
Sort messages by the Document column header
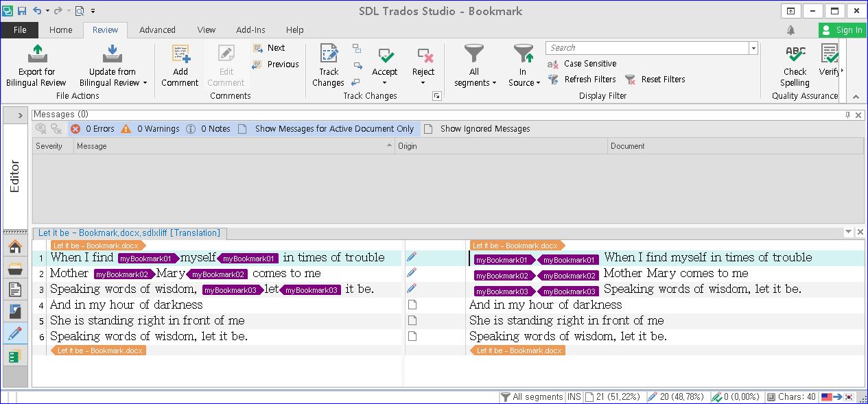tap(736, 146)
